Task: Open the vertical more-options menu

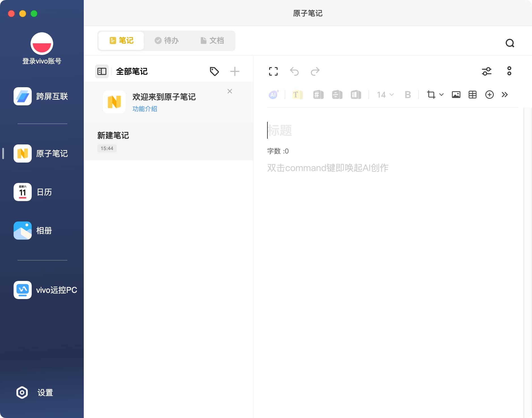Action: pos(509,71)
